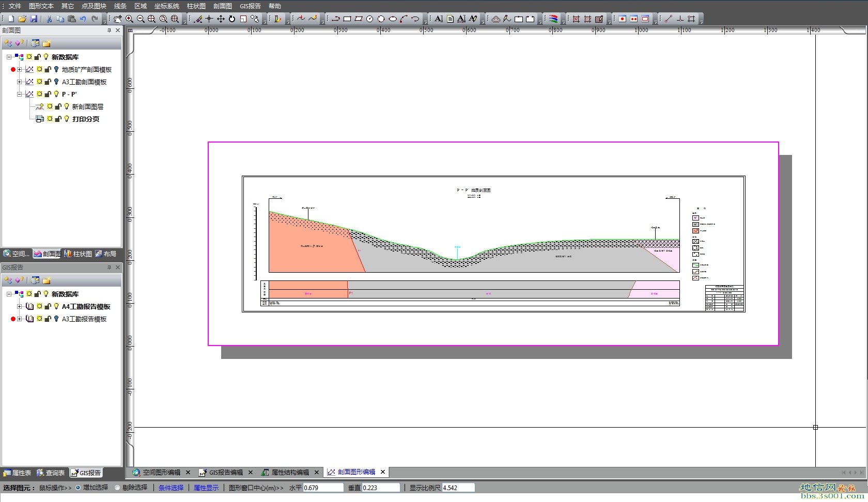Click the 属性显示 link
Image resolution: width=868 pixels, height=502 pixels.
[206, 488]
